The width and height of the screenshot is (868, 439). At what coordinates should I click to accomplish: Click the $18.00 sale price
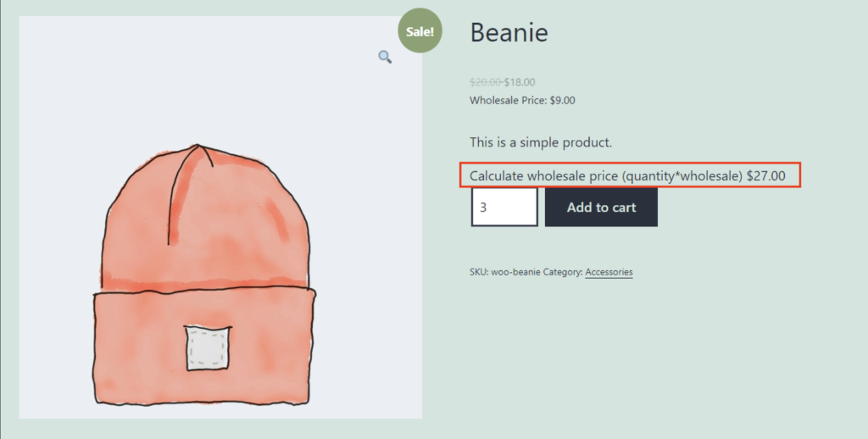pos(520,82)
